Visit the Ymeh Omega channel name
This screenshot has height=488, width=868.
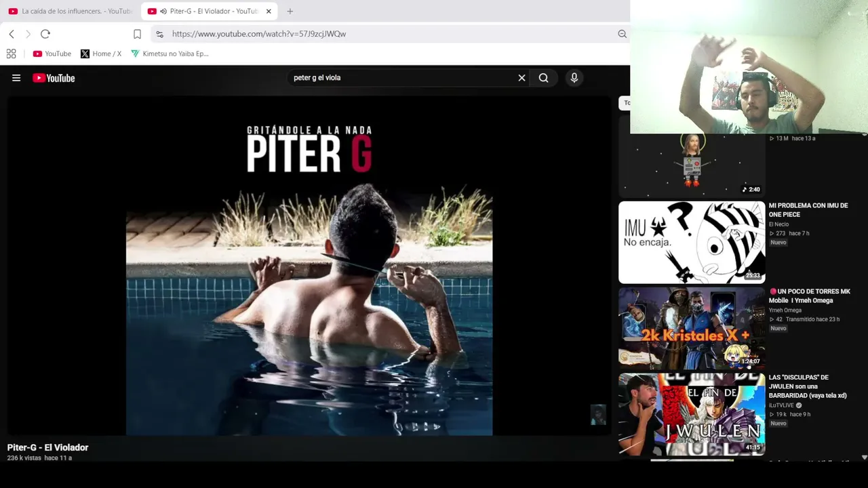click(x=785, y=310)
